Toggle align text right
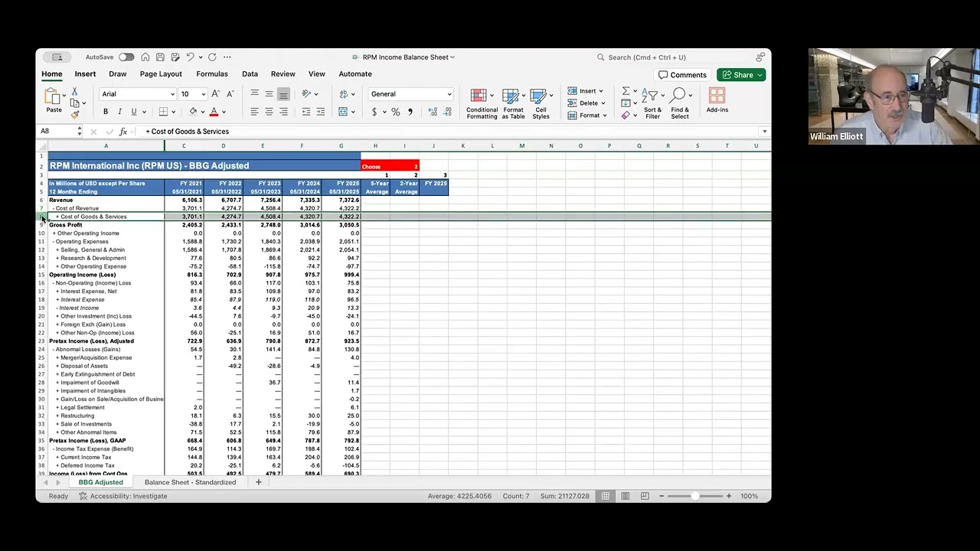This screenshot has height=551, width=980. coord(283,112)
